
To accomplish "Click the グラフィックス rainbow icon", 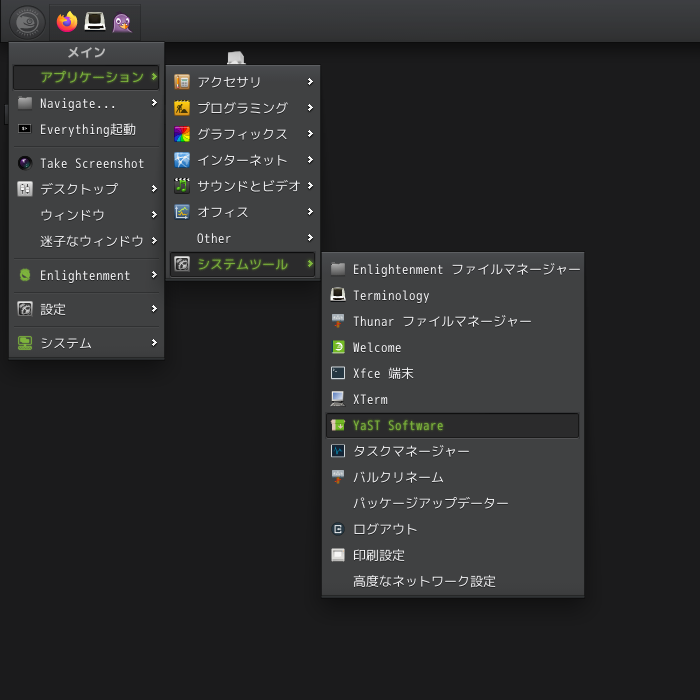I will tap(182, 134).
